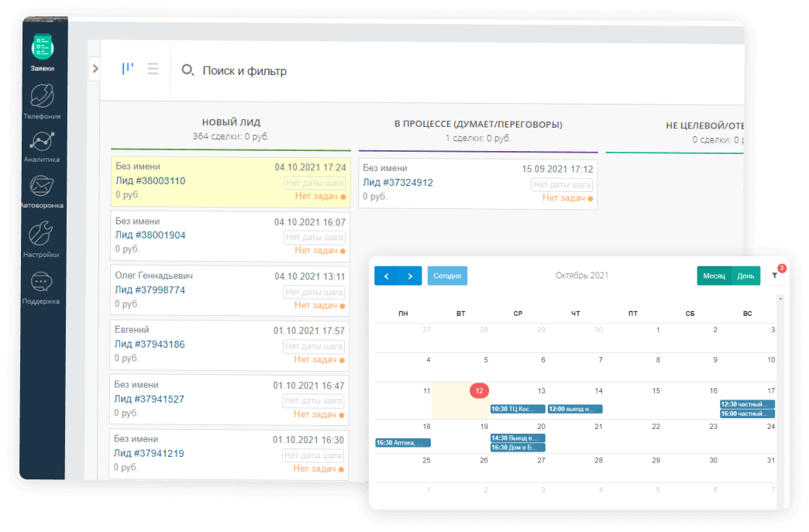Open event 12:30 частный
Viewport: 809px width, 532px height.
748,404
